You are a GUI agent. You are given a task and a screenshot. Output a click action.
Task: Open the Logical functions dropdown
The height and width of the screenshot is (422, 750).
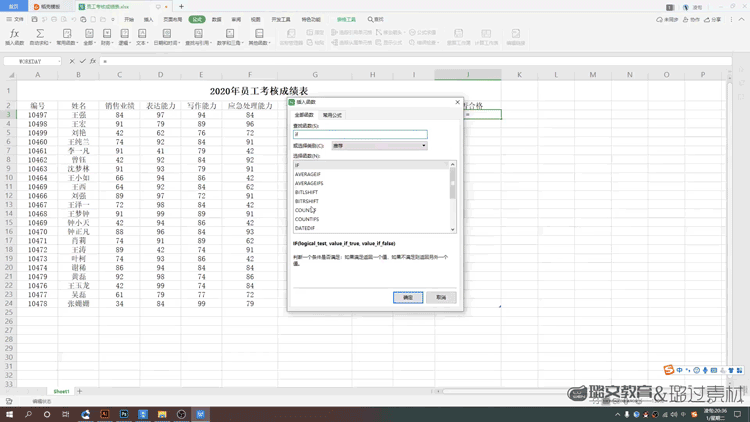124,36
